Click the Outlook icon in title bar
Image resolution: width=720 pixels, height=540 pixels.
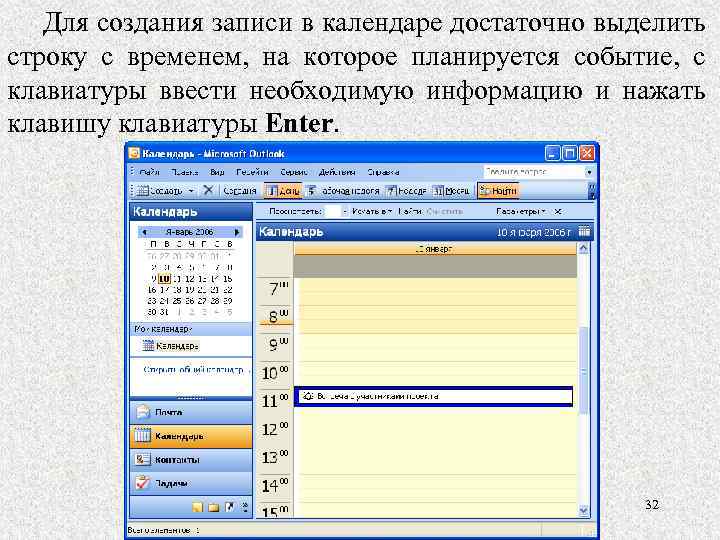(x=135, y=153)
